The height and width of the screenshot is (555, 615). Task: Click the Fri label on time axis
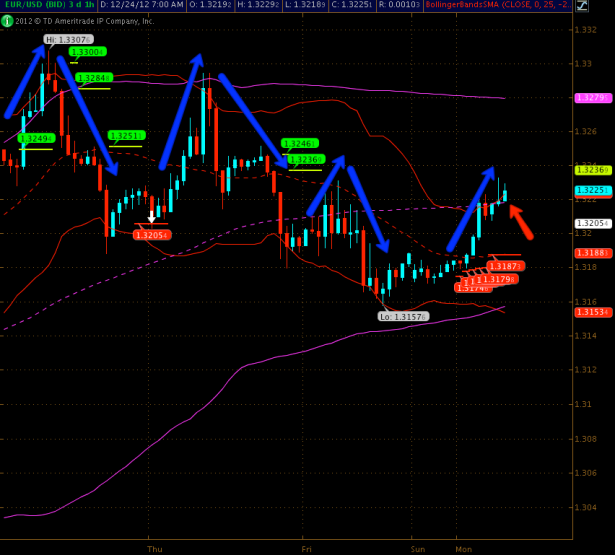pyautogui.click(x=307, y=549)
